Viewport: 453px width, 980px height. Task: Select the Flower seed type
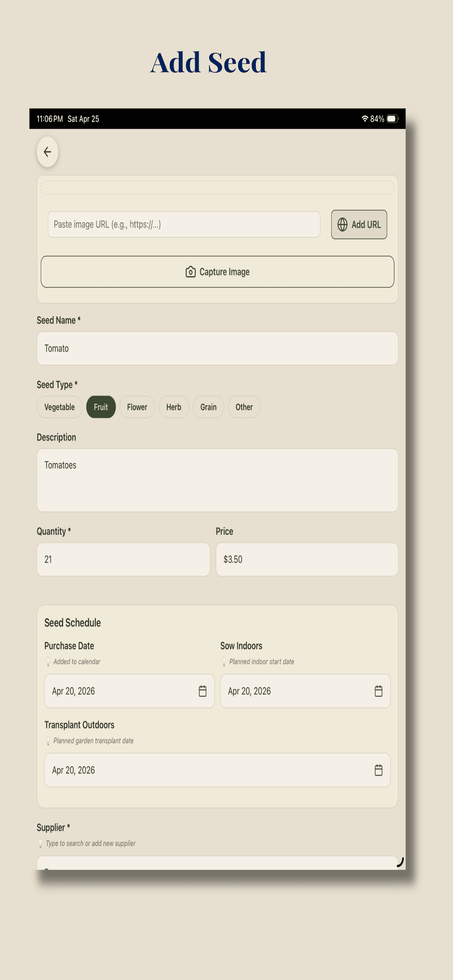[137, 407]
